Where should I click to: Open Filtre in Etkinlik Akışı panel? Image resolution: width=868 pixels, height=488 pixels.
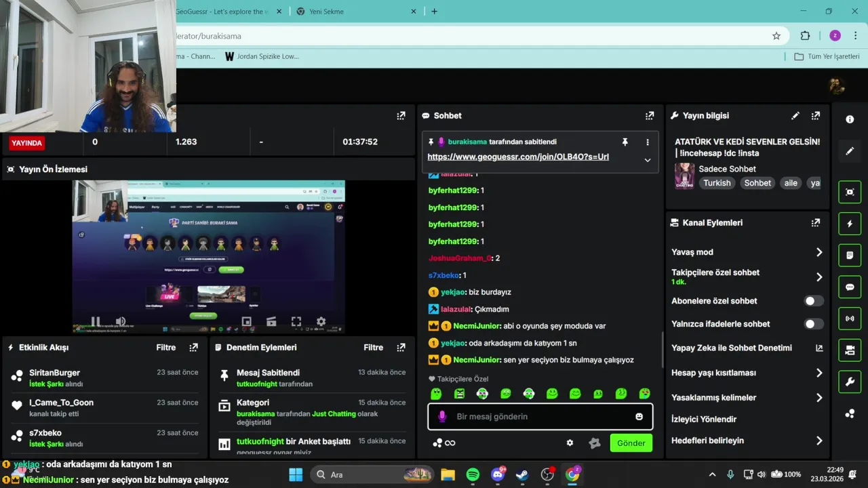click(x=166, y=347)
